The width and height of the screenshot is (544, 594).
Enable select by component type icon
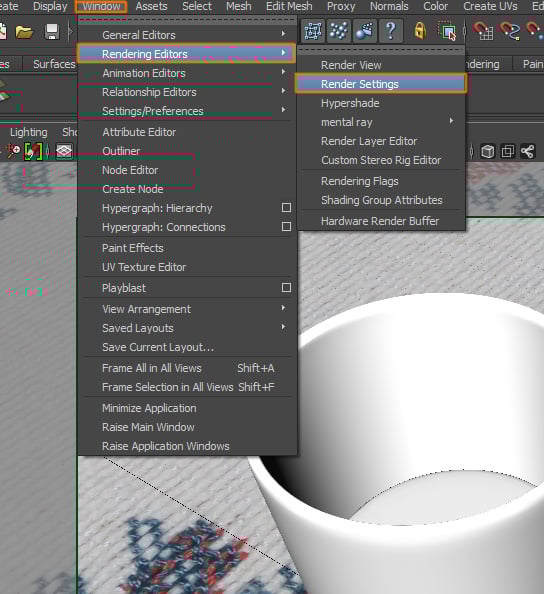point(364,31)
